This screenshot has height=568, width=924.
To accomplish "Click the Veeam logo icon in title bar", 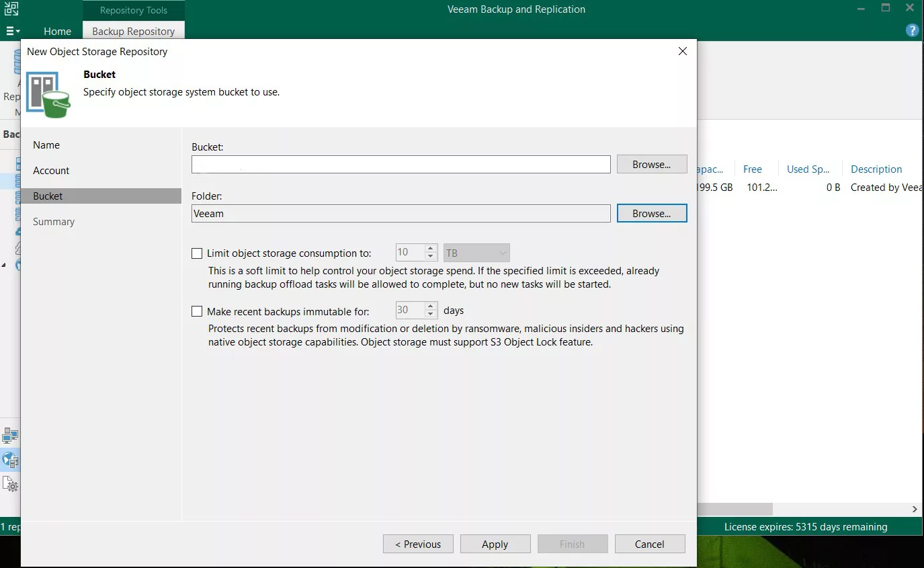I will (x=11, y=9).
